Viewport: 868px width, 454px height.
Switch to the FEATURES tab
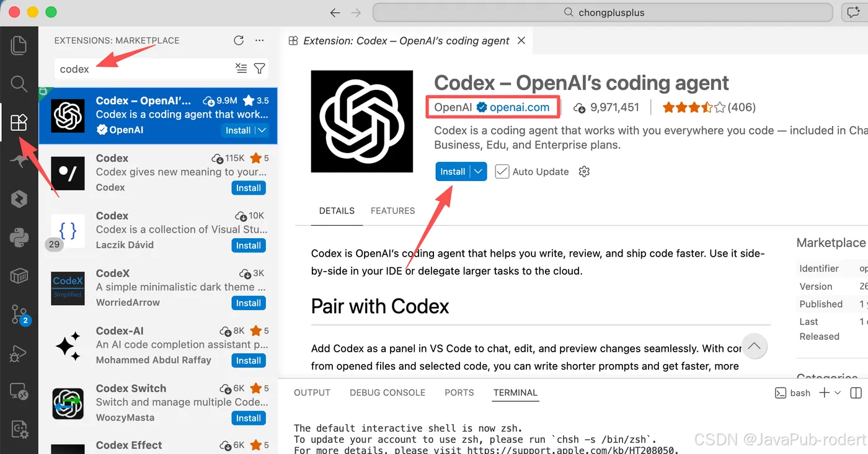tap(392, 211)
